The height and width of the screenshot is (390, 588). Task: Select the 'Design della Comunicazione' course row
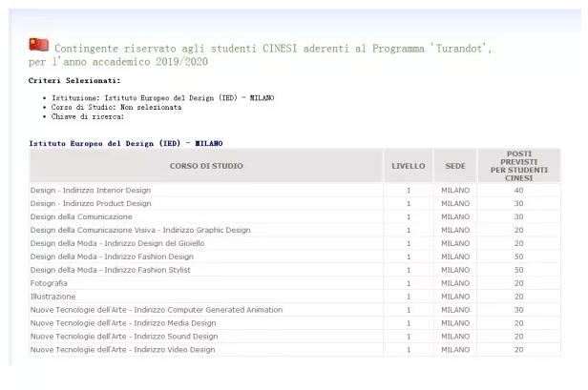(295, 216)
